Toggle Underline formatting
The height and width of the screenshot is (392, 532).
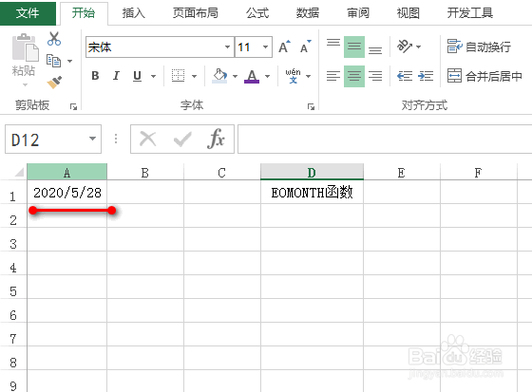point(137,76)
